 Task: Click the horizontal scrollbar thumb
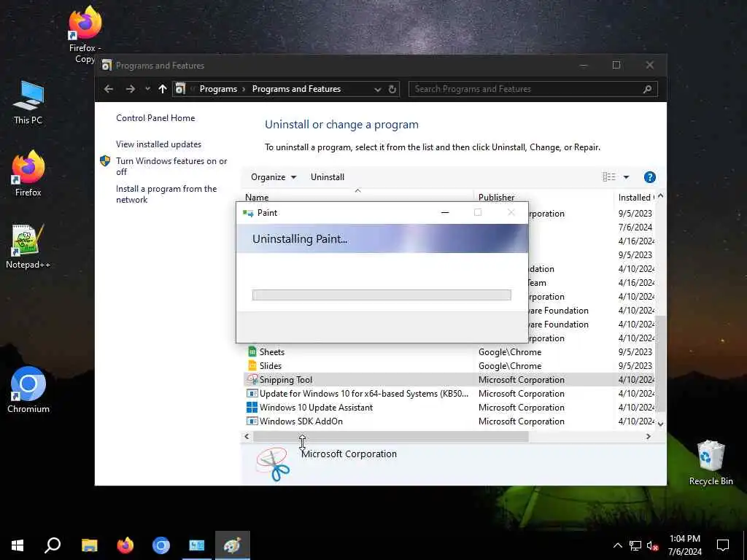[x=391, y=436]
